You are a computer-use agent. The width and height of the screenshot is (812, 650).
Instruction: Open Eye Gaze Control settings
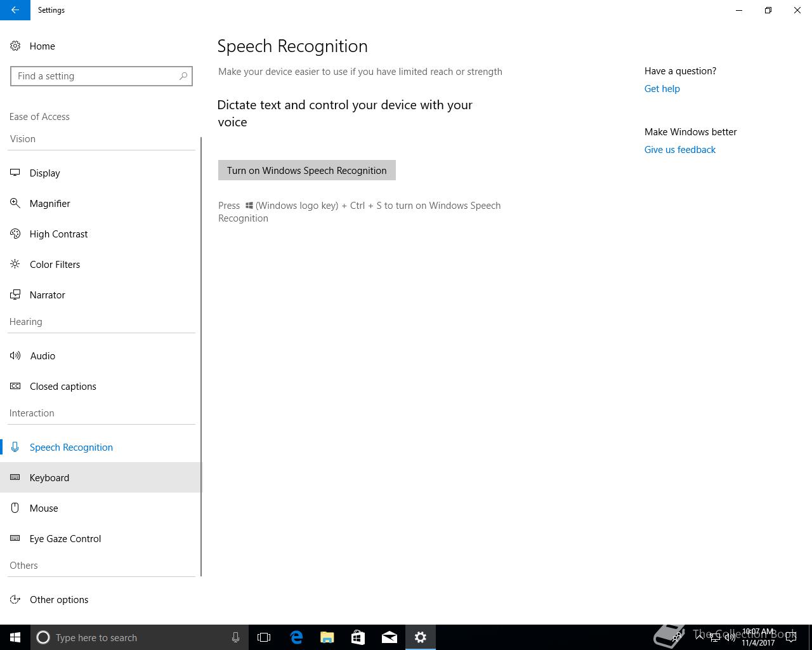pyautogui.click(x=101, y=539)
